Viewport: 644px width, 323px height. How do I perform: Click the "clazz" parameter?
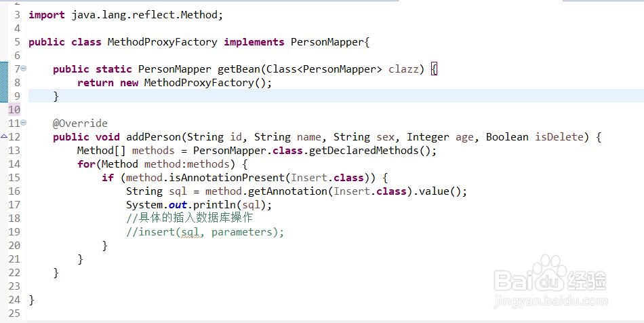point(403,69)
